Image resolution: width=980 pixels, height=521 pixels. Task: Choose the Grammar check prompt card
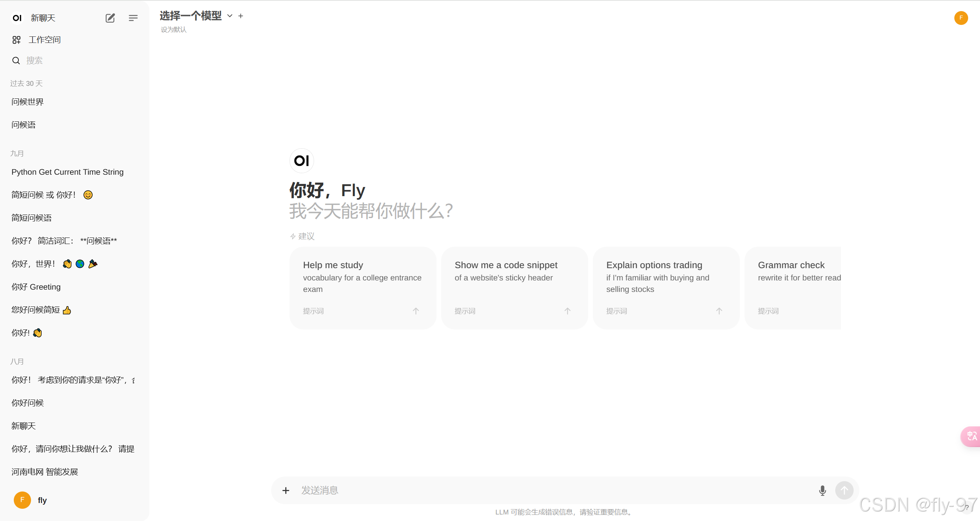(793, 287)
